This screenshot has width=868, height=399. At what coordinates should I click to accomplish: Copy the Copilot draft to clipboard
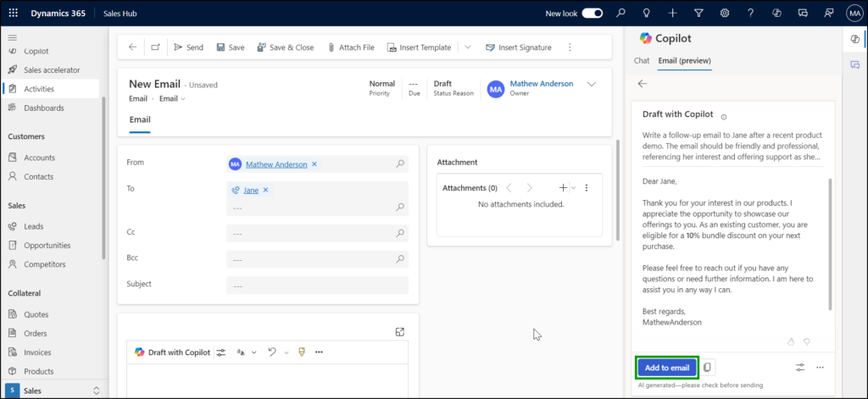tap(708, 368)
